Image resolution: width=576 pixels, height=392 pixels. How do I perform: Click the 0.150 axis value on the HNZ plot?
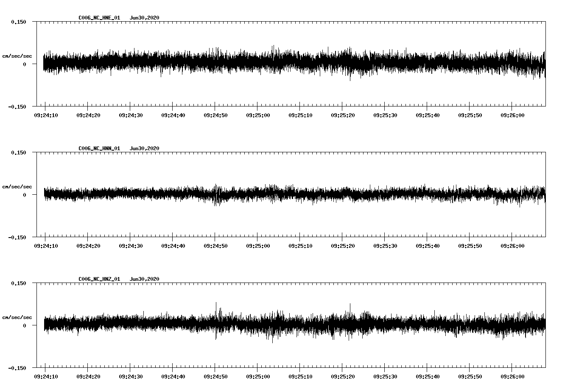(x=19, y=283)
